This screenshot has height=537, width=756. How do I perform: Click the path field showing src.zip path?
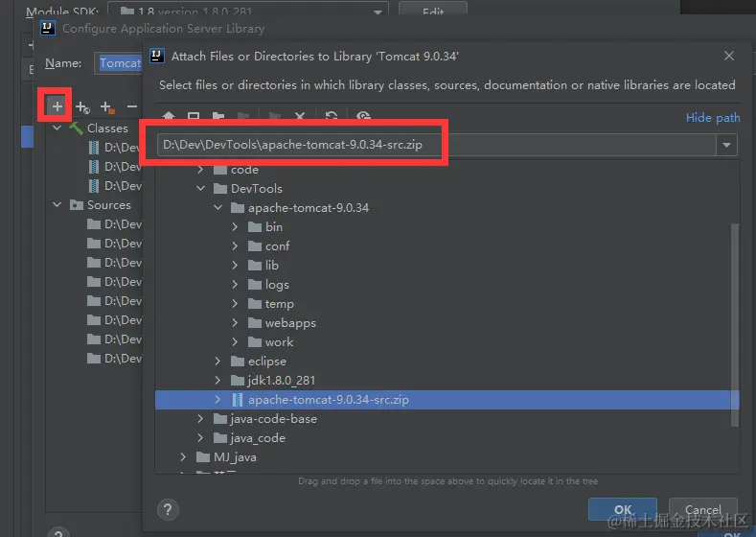[x=437, y=145]
